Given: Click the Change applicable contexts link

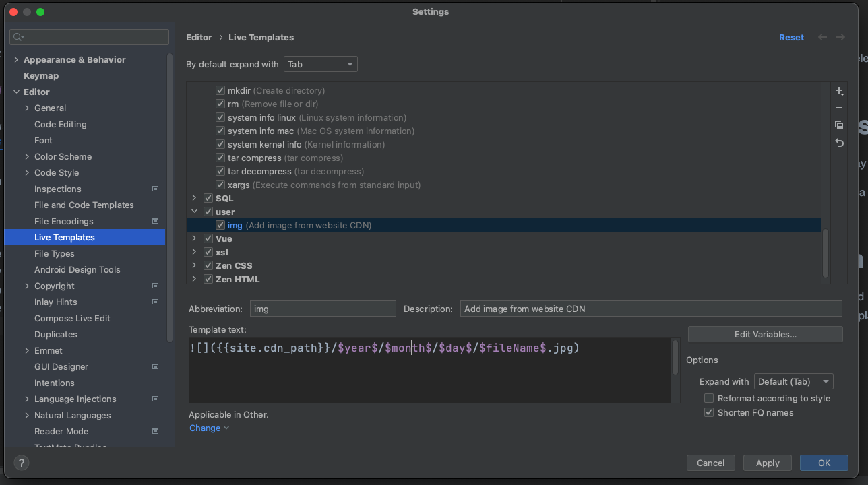Looking at the screenshot, I should [x=209, y=428].
